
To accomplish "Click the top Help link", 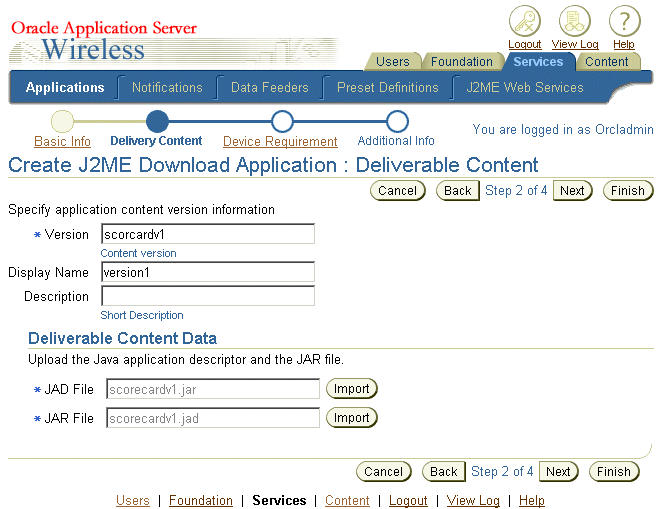I will (x=624, y=44).
